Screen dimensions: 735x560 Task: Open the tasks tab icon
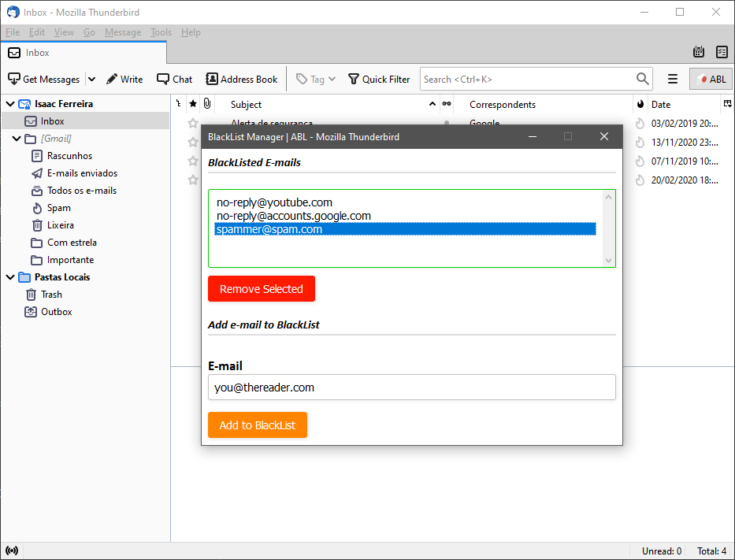click(x=722, y=52)
